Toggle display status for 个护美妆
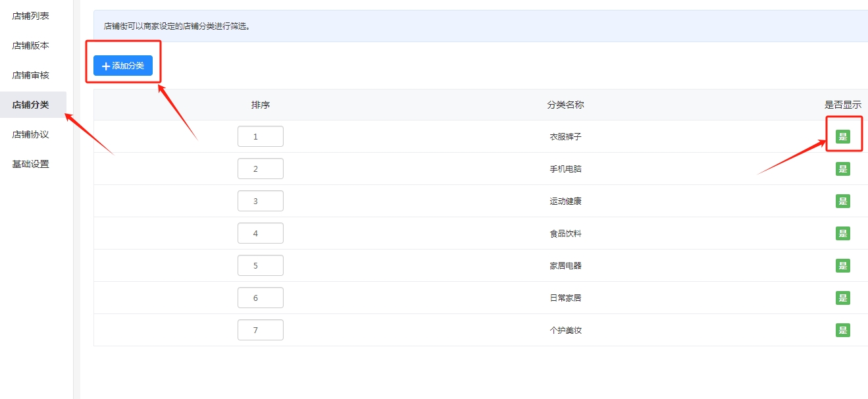 click(x=842, y=330)
